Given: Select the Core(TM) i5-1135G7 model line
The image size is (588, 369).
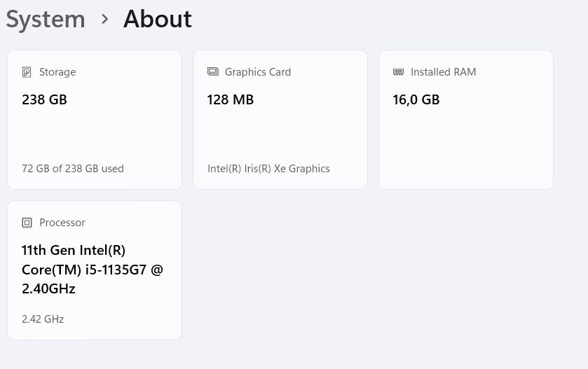Looking at the screenshot, I should (x=92, y=270).
